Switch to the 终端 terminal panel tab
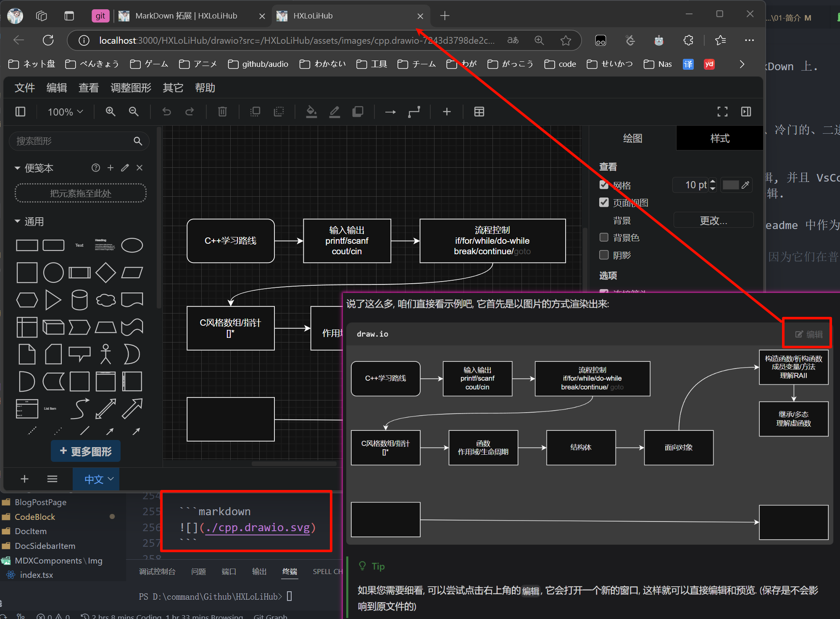Image resolution: width=840 pixels, height=619 pixels. [x=290, y=572]
